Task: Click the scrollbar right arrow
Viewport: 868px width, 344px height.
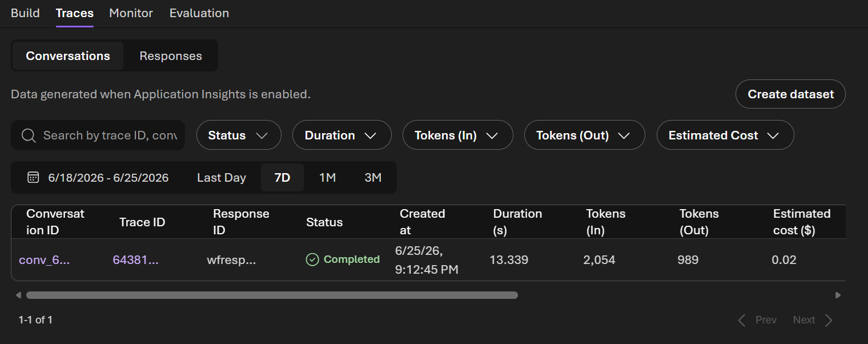Action: [x=838, y=295]
